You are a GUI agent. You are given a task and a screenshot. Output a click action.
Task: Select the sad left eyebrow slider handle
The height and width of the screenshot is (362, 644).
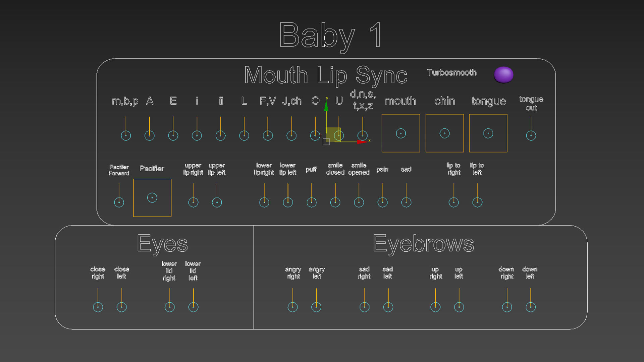(x=388, y=307)
